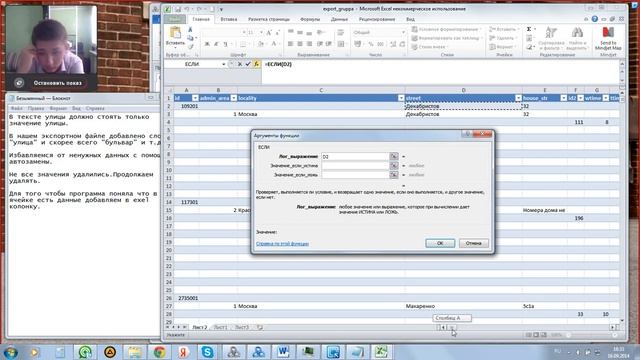Image resolution: width=640 pixels, height=360 pixels.
Task: Click collapse-dialog icon beside Значение_если_ложь field
Action: click(394, 175)
